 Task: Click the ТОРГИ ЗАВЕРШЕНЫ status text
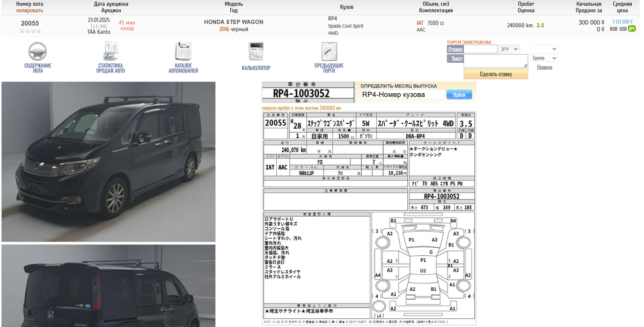pyautogui.click(x=469, y=42)
